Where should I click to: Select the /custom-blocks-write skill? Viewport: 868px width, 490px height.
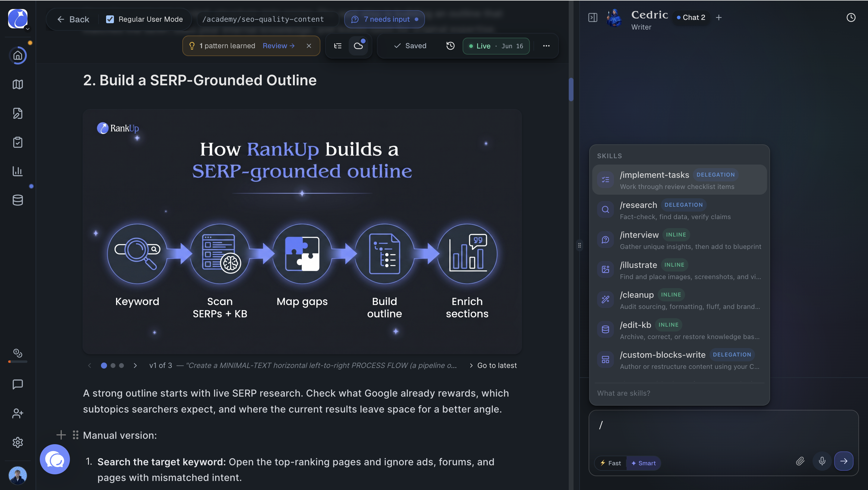tap(679, 360)
